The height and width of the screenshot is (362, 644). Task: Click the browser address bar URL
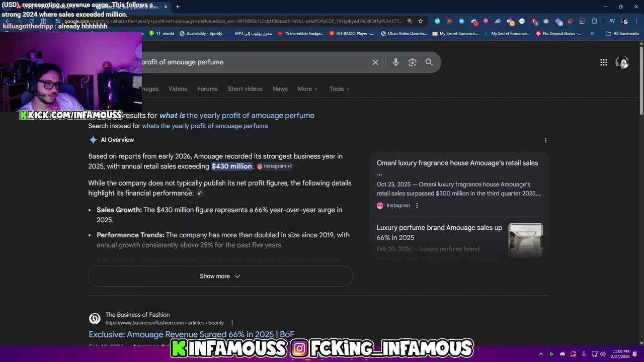pos(232,21)
